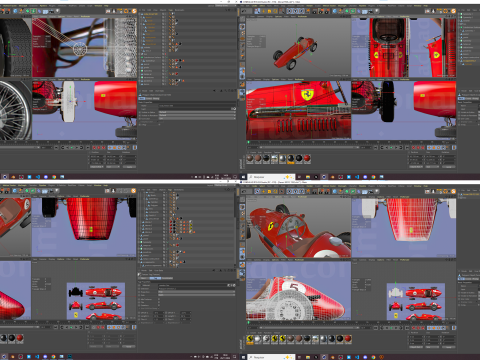Click the Deformer icon in top-right window toolbar
The width and height of the screenshot is (480, 360).
click(359, 11)
